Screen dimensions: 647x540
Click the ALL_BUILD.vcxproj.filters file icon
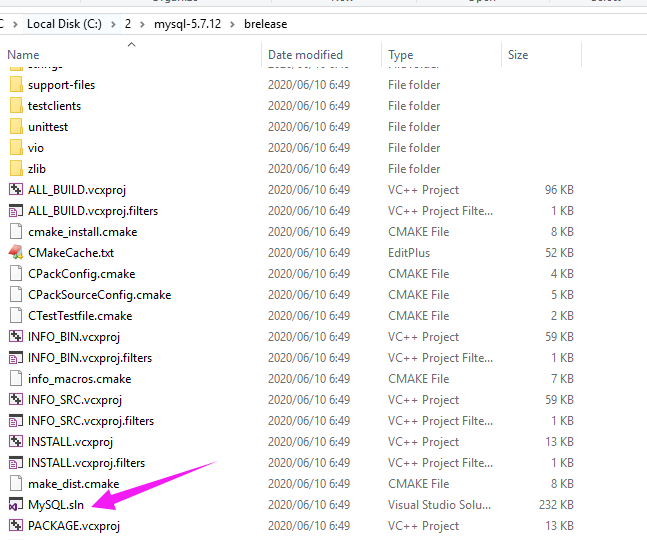(x=16, y=211)
